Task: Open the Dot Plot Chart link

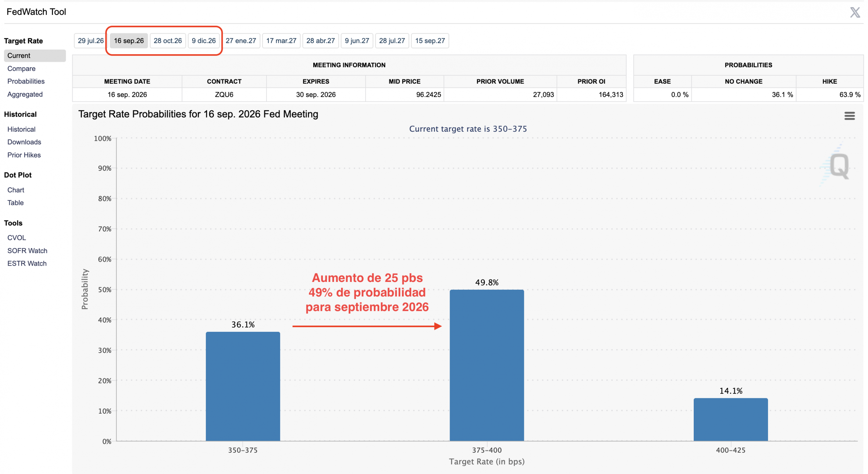Action: [16, 190]
